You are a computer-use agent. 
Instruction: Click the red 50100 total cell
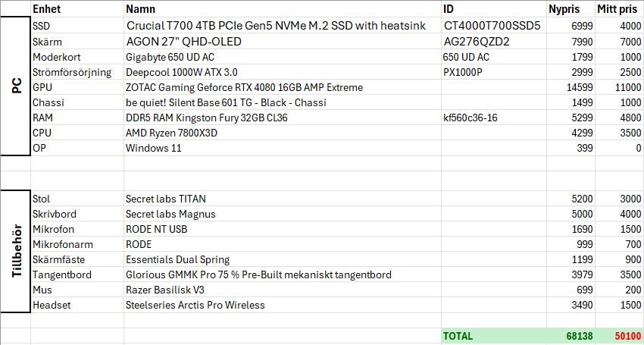click(x=619, y=336)
